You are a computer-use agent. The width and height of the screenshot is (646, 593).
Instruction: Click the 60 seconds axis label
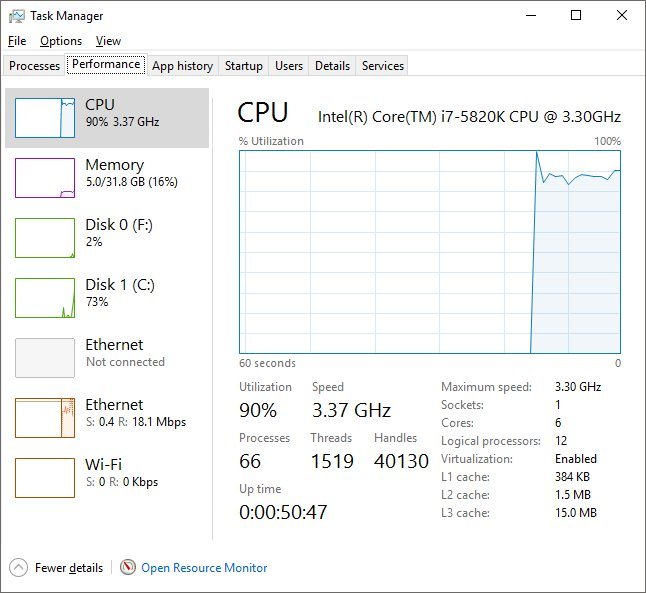click(267, 363)
